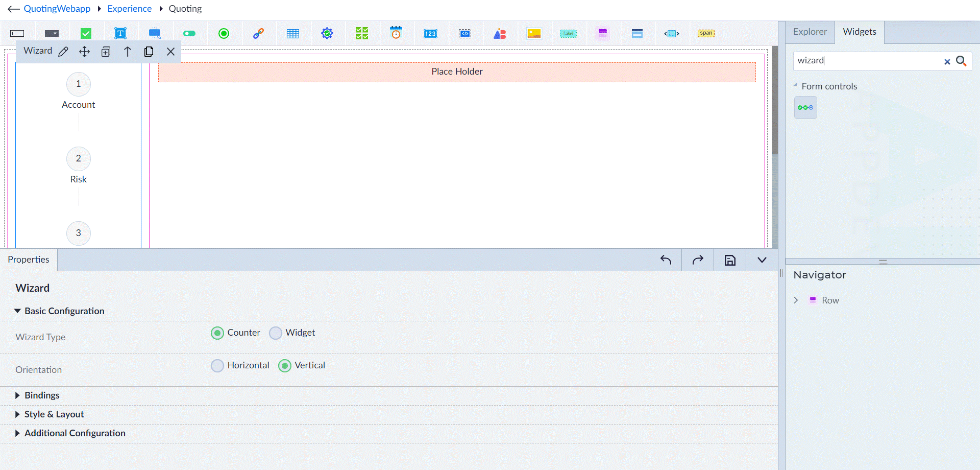Pick the Label widget icon
Screen dimensions: 980x470
[x=568, y=34]
